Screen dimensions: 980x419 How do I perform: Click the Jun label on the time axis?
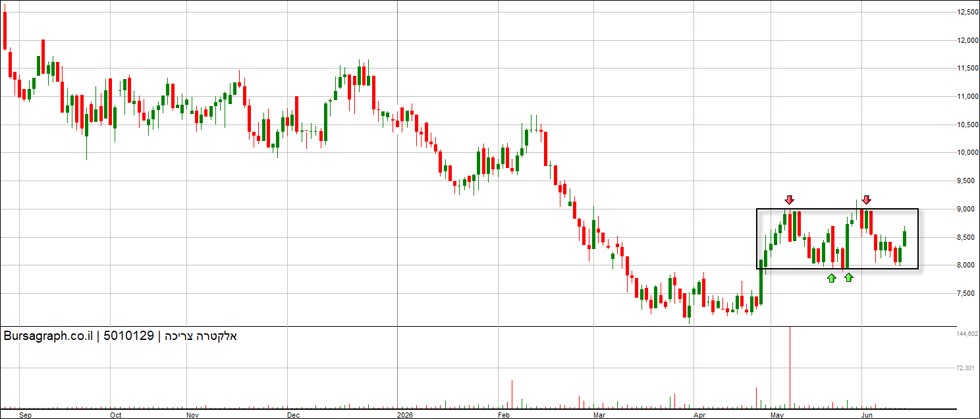(x=868, y=416)
